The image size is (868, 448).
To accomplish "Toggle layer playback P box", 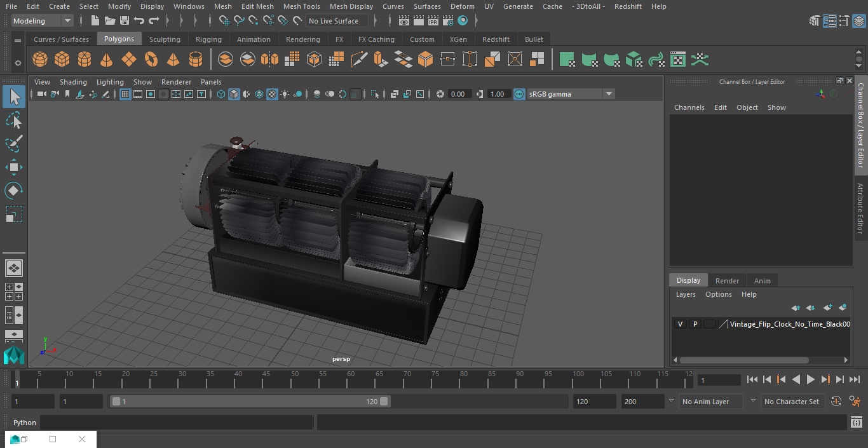I will pyautogui.click(x=695, y=324).
